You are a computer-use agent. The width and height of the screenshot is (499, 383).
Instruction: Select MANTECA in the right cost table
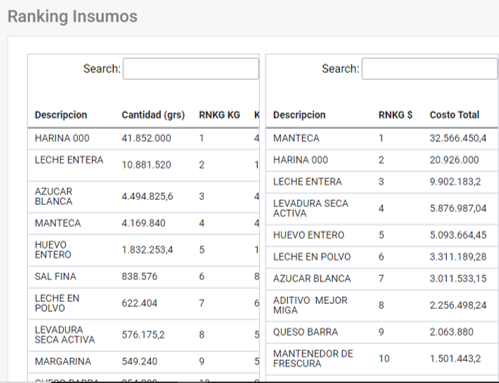296,138
